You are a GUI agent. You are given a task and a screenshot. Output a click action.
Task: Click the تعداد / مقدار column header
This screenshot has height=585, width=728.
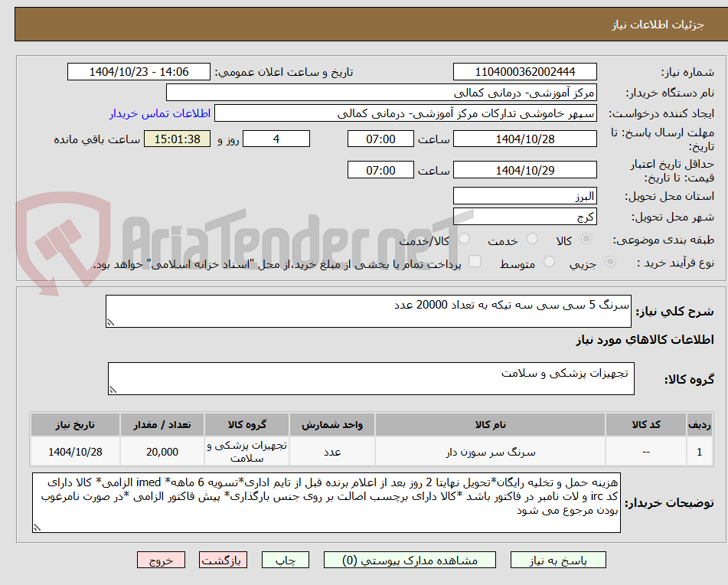(162, 425)
